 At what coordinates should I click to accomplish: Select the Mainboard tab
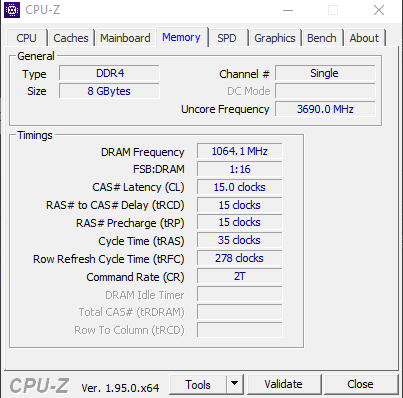[x=125, y=38]
